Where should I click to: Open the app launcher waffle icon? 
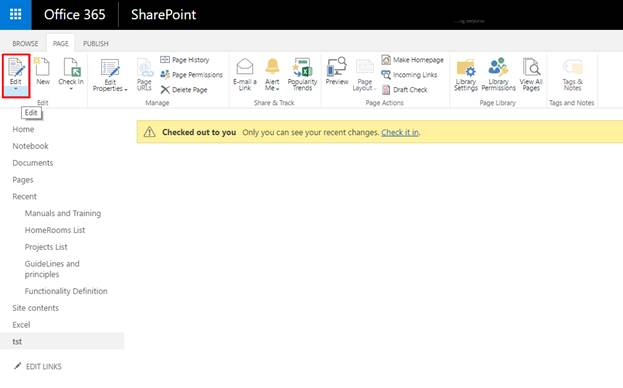point(15,15)
